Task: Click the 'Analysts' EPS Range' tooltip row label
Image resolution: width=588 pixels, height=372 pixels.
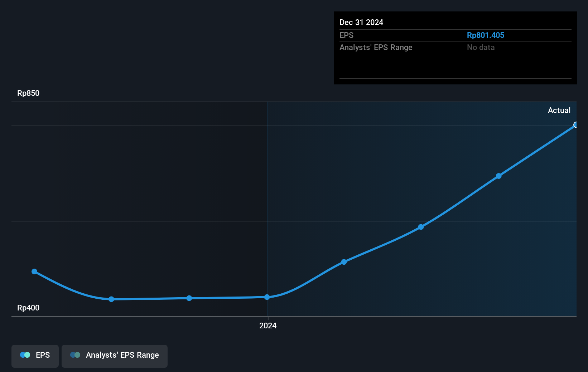Action: [376, 47]
